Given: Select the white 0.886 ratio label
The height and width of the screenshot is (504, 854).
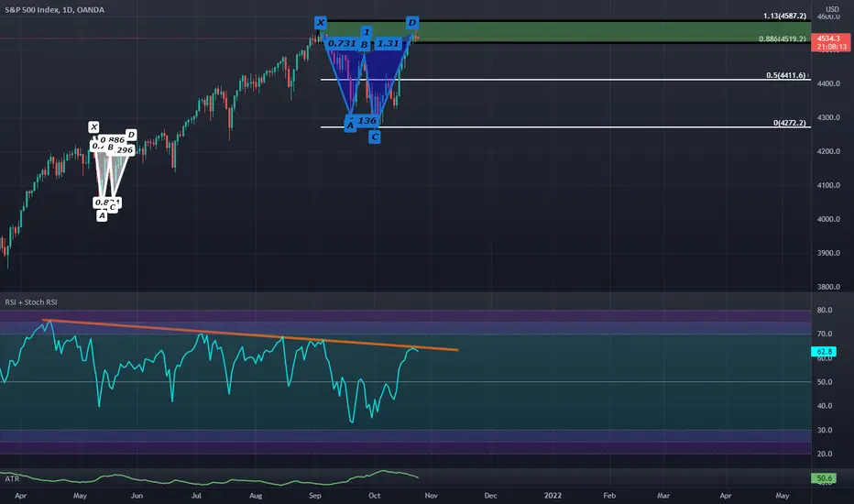Looking at the screenshot, I should pyautogui.click(x=112, y=140).
